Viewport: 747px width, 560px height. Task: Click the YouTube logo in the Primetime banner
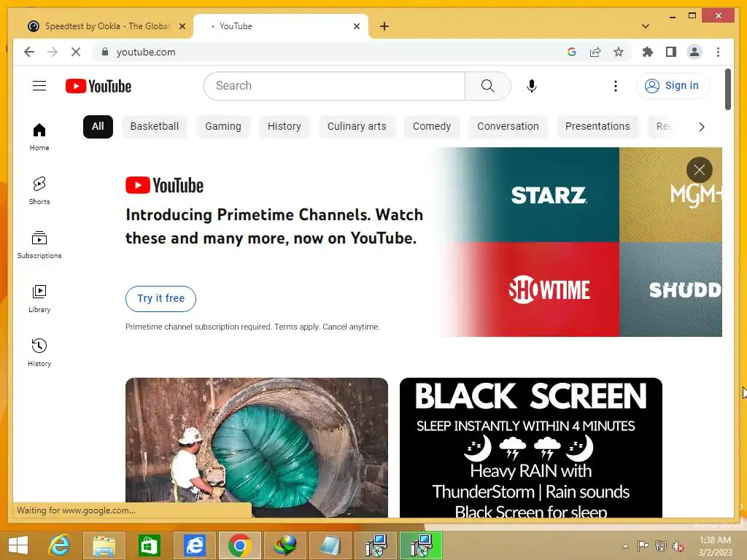tap(164, 185)
